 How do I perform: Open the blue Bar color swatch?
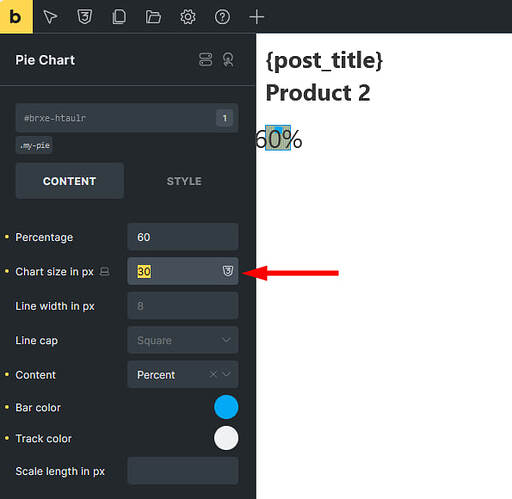point(226,407)
